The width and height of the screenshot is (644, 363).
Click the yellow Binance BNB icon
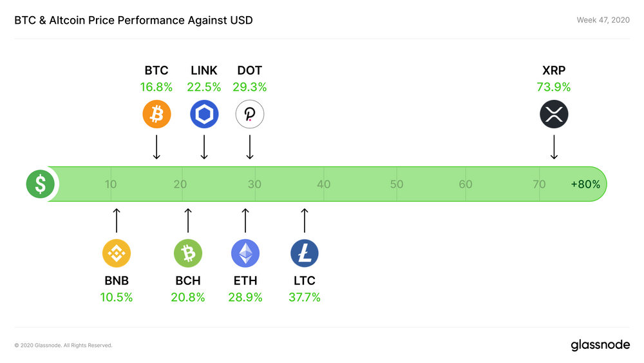click(x=117, y=253)
